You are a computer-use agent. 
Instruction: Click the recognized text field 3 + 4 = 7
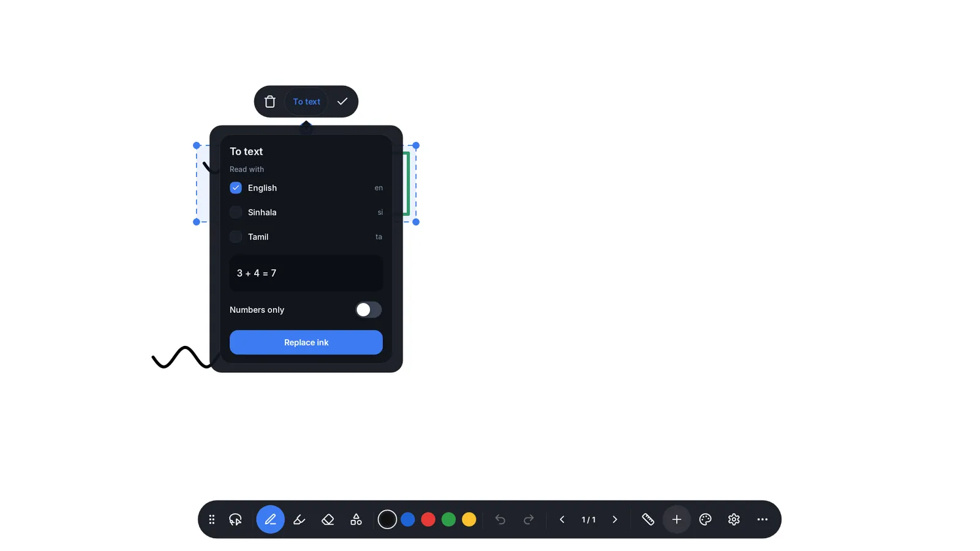click(x=306, y=273)
